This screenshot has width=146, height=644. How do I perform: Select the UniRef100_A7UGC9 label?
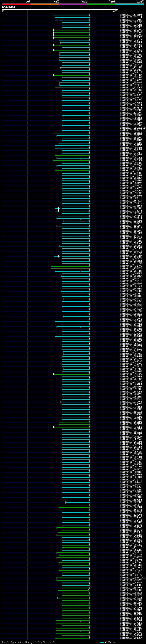tap(131, 87)
